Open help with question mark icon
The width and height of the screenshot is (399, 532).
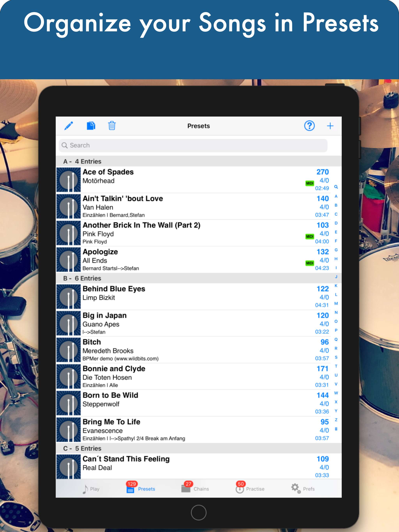[x=309, y=126]
